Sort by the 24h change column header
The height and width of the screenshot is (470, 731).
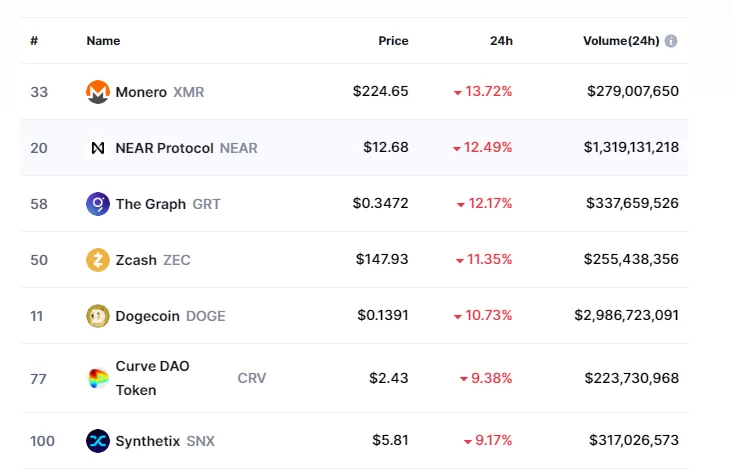[501, 41]
